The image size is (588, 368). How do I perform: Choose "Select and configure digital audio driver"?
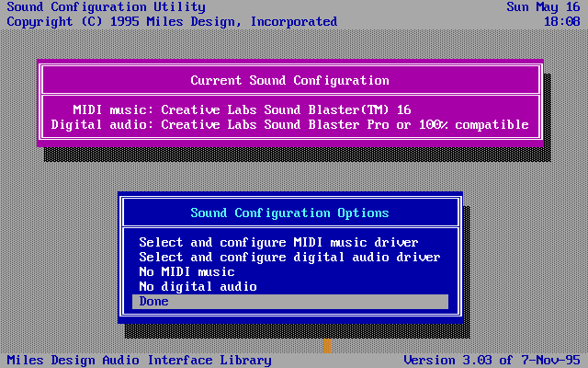pos(289,258)
